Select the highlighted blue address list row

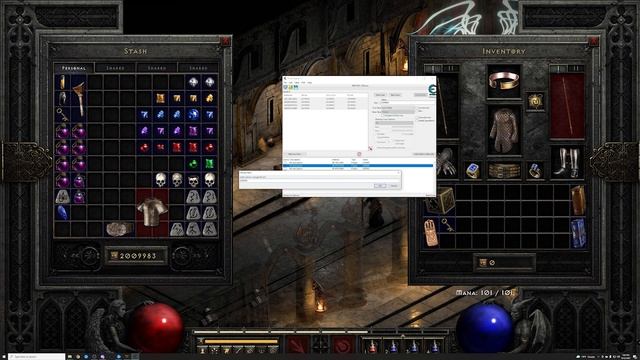pyautogui.click(x=358, y=165)
